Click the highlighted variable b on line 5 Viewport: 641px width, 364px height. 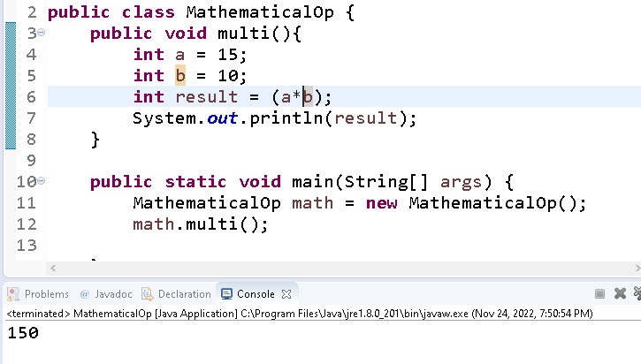point(180,76)
